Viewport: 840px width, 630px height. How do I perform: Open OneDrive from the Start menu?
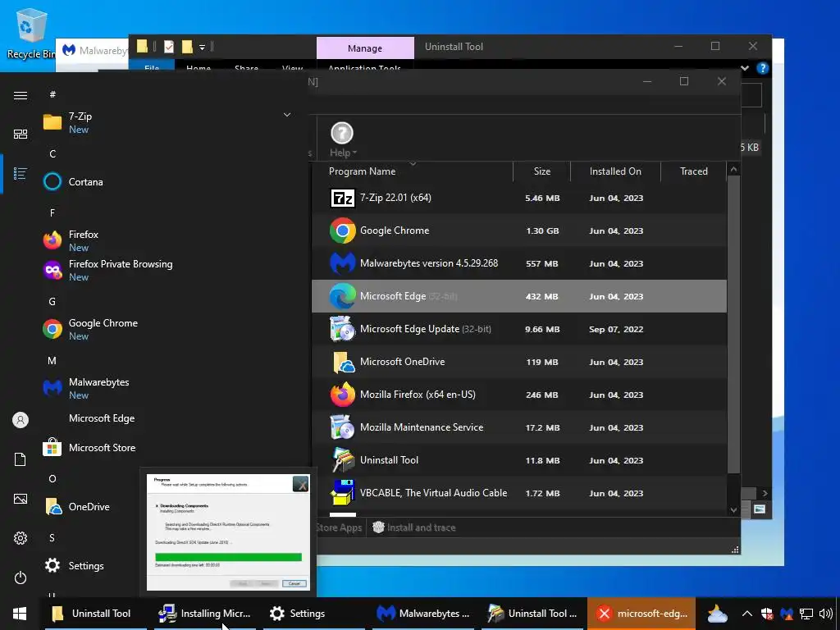[89, 507]
